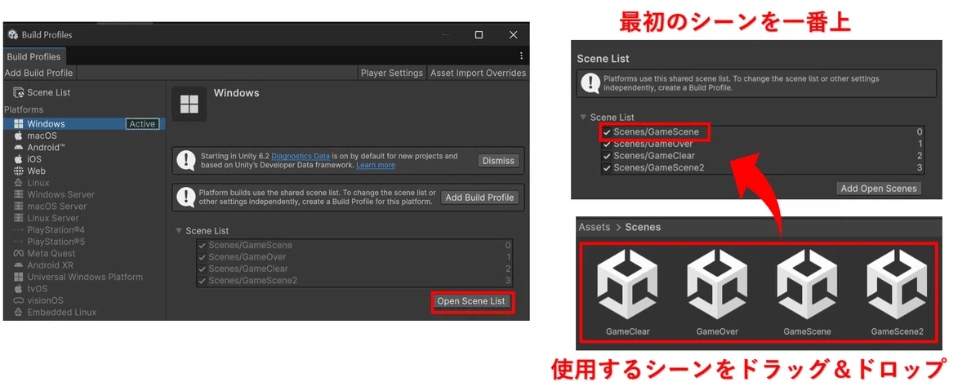980x391 pixels.
Task: Select the tvOS platform icon
Action: pyautogui.click(x=19, y=289)
